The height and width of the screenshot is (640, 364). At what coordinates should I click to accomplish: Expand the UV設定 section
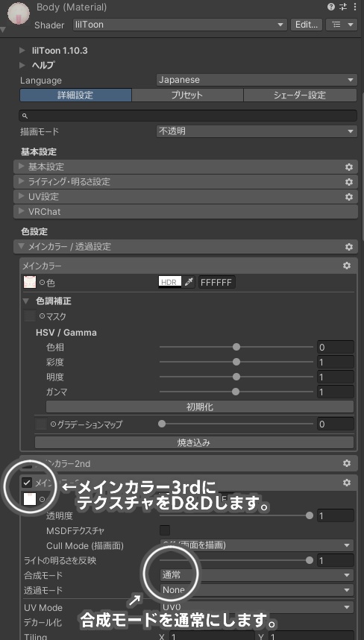(22, 196)
